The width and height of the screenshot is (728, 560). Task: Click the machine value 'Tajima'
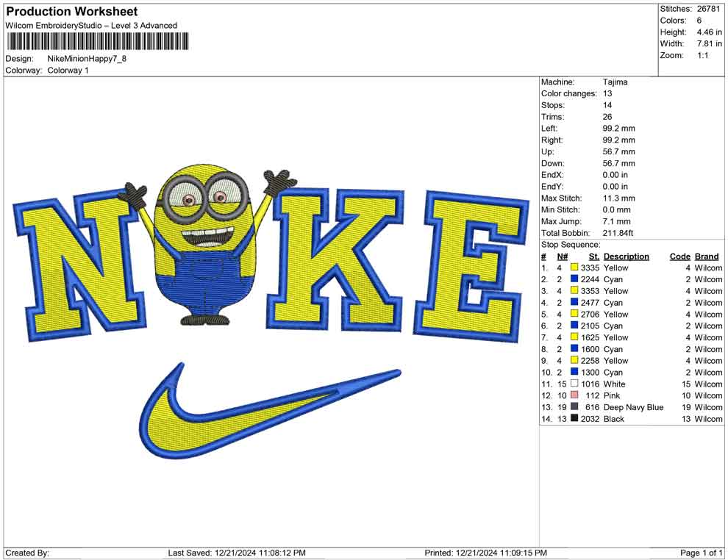[615, 82]
